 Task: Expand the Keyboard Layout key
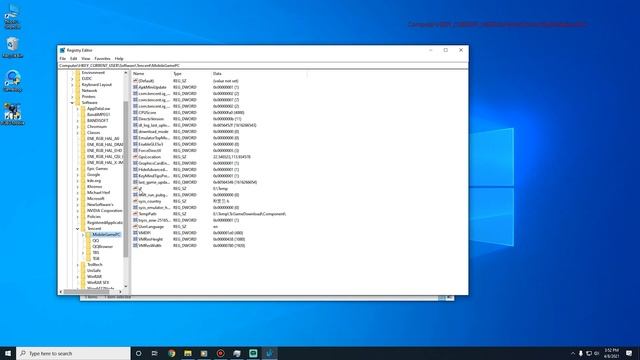tap(72, 84)
